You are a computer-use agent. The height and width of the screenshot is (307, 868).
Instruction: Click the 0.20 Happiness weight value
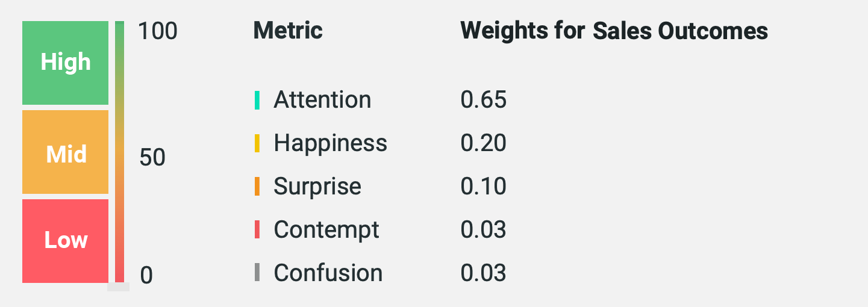(x=483, y=143)
